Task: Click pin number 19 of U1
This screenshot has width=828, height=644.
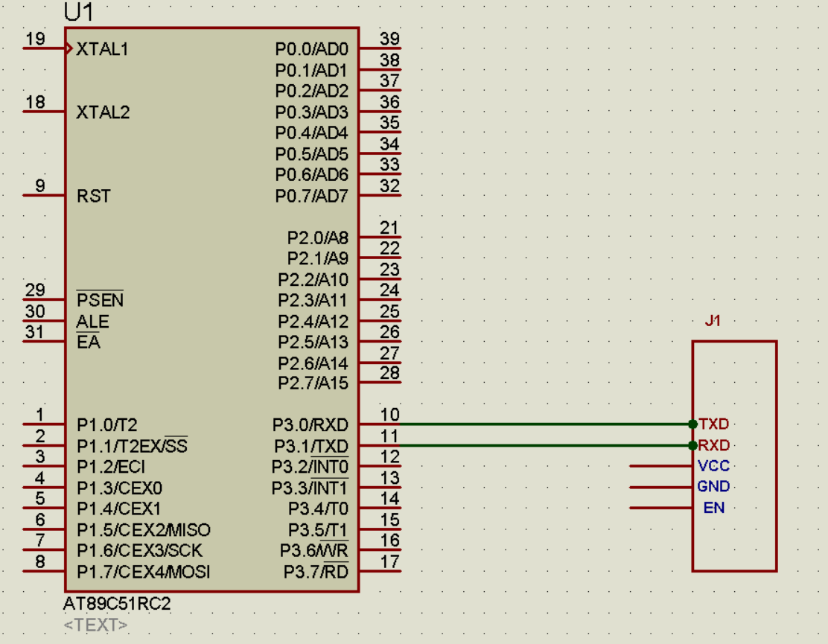Action: [36, 39]
